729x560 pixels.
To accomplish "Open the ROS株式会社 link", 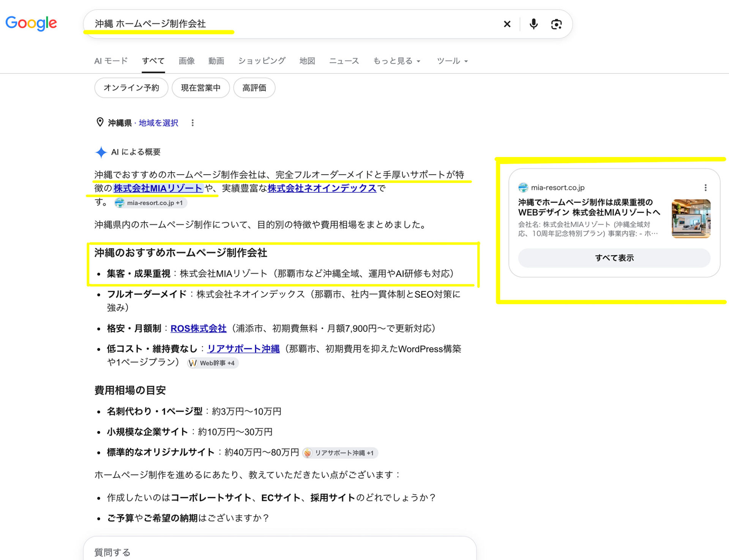I will [x=199, y=328].
